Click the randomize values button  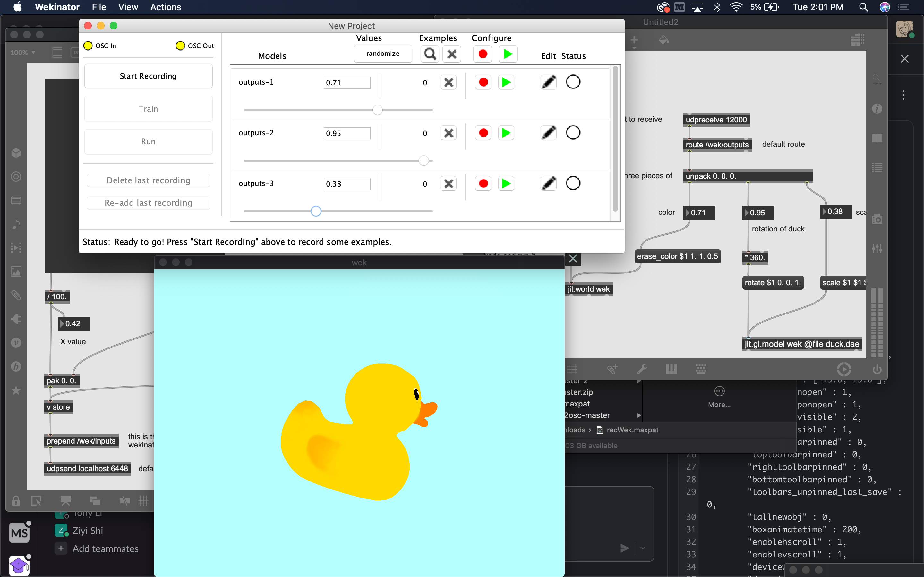pos(382,54)
